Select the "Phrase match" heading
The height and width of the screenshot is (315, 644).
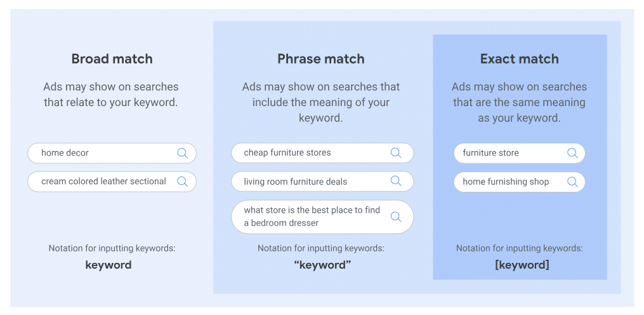pyautogui.click(x=321, y=59)
